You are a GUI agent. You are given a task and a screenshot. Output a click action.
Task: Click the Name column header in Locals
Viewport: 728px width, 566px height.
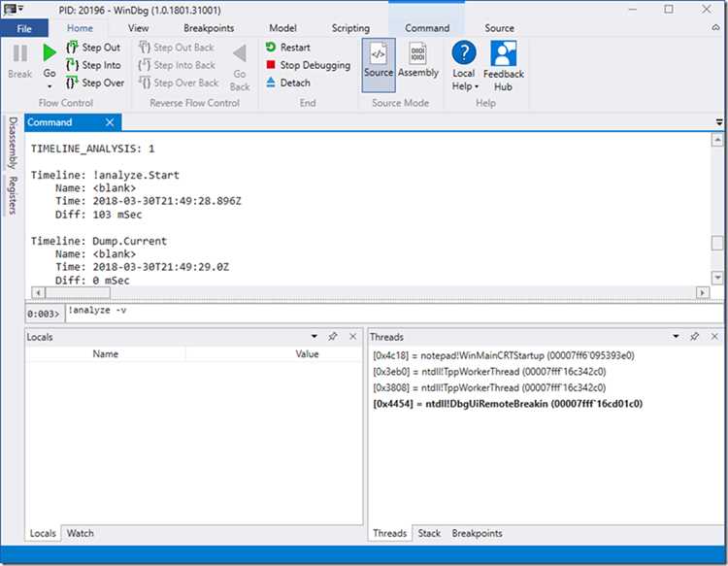tap(106, 353)
